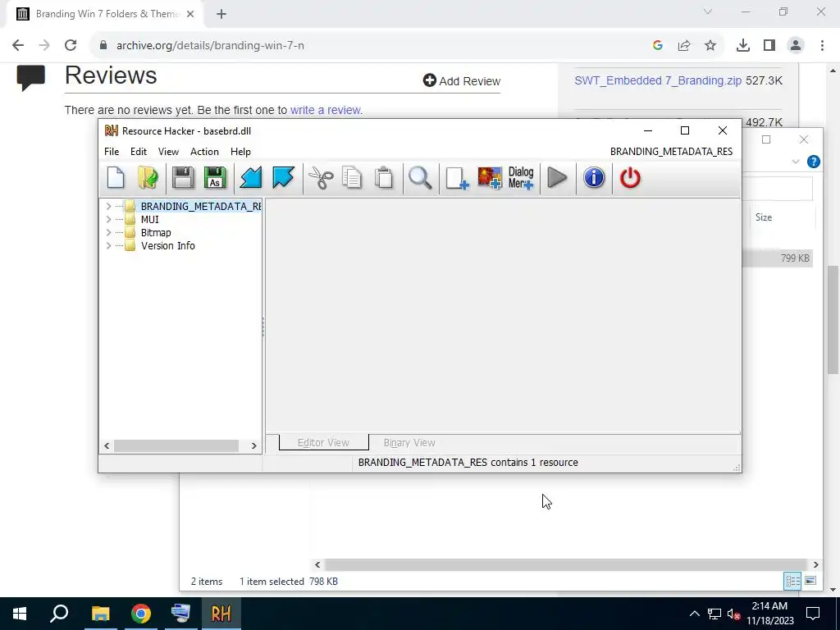Viewport: 840px width, 630px height.
Task: Click the tree panel's left scroll arrow
Action: (x=107, y=445)
